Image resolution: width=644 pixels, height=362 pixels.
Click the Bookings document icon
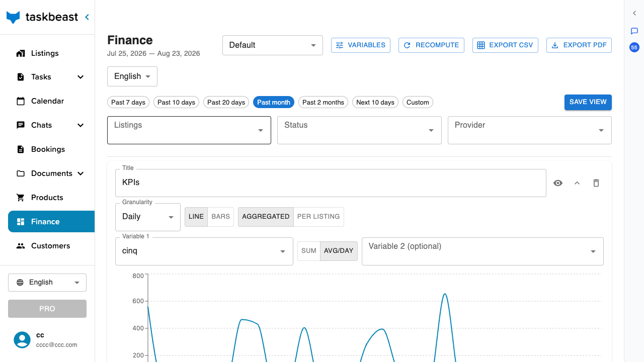(21, 149)
